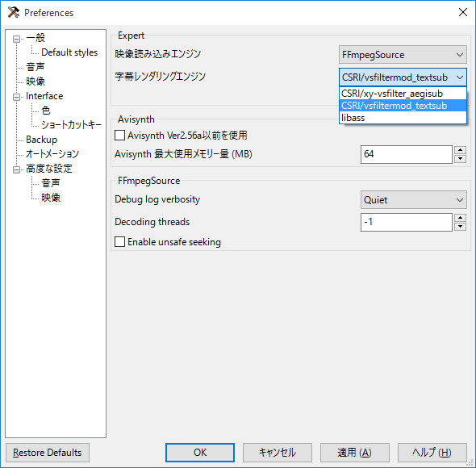476x468 pixels.
Task: Decrease Decoding threads with down arrow
Action: click(x=460, y=226)
